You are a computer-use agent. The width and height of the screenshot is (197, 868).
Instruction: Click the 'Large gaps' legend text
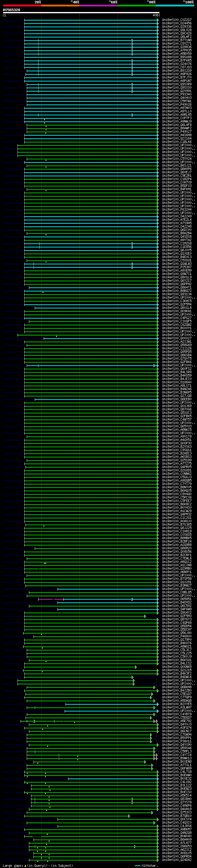tap(13, 865)
